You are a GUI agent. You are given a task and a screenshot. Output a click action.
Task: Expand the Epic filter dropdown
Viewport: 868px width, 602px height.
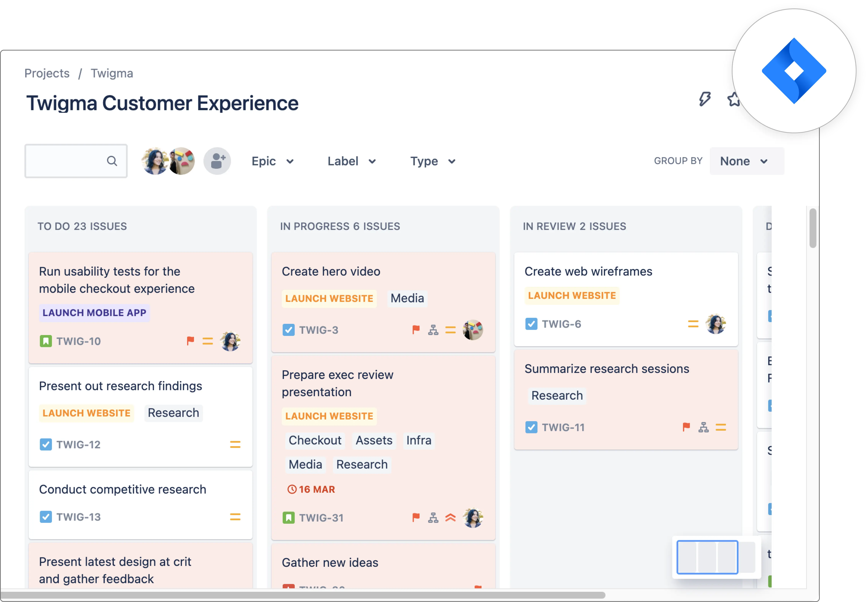coord(272,161)
